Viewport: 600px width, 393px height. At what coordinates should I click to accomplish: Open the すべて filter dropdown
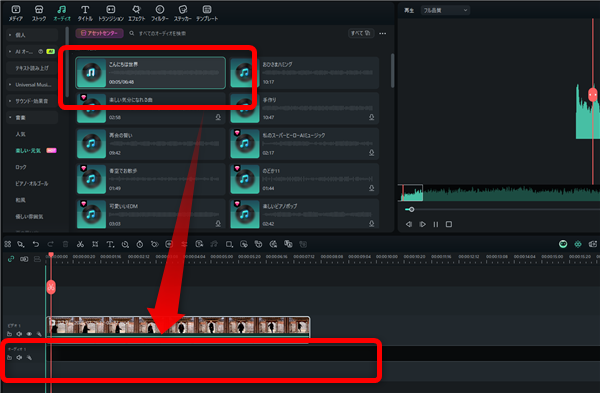(x=360, y=33)
